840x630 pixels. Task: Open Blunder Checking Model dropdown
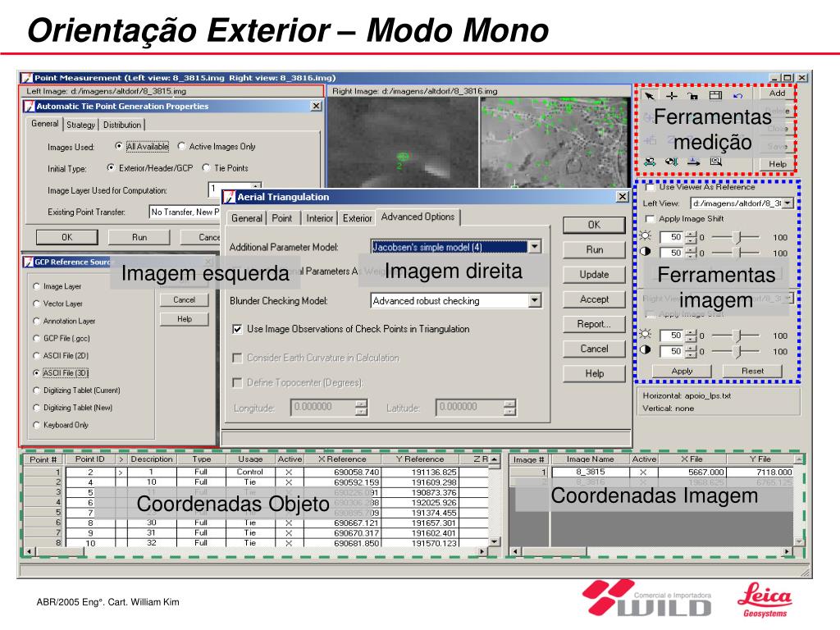click(x=535, y=300)
